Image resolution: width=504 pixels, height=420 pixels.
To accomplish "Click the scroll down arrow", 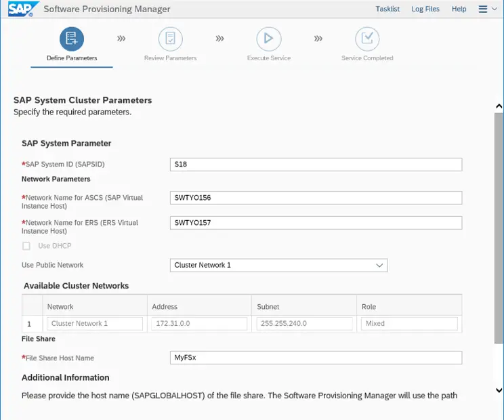I will click(x=499, y=390).
